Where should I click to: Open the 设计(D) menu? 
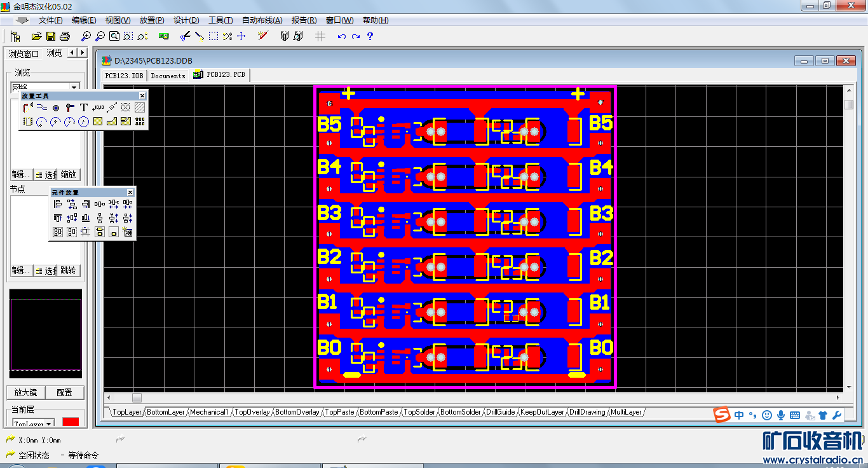pos(186,20)
